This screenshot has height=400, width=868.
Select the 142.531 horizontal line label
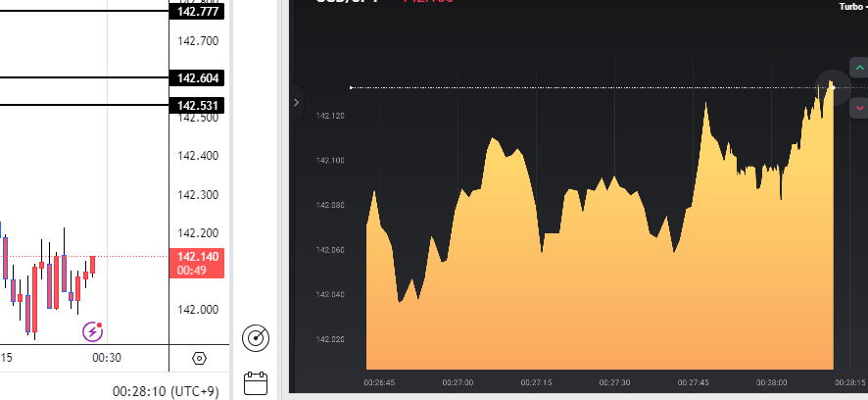[x=198, y=105]
